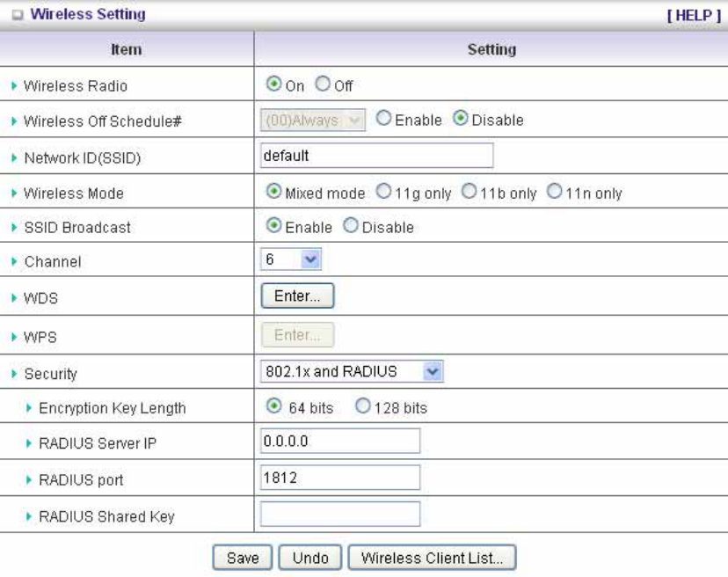Click the RADIUS port label
Viewport: 728px width, 577px height.
point(81,480)
